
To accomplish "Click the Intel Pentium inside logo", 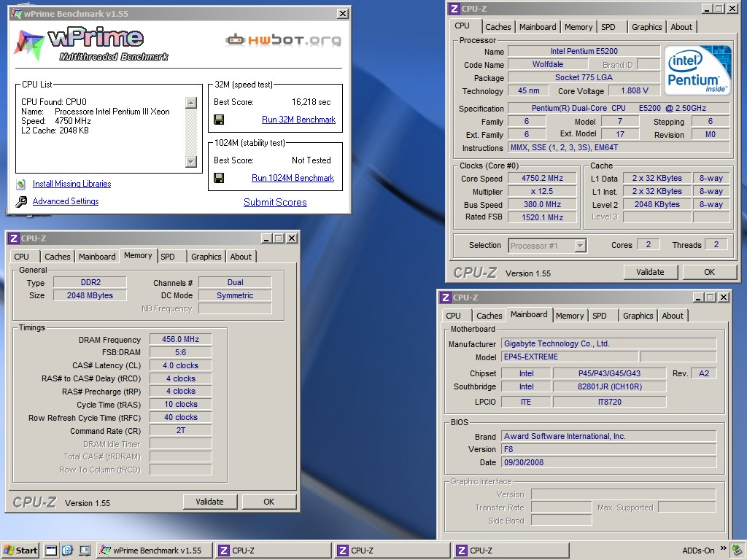I will pos(697,69).
